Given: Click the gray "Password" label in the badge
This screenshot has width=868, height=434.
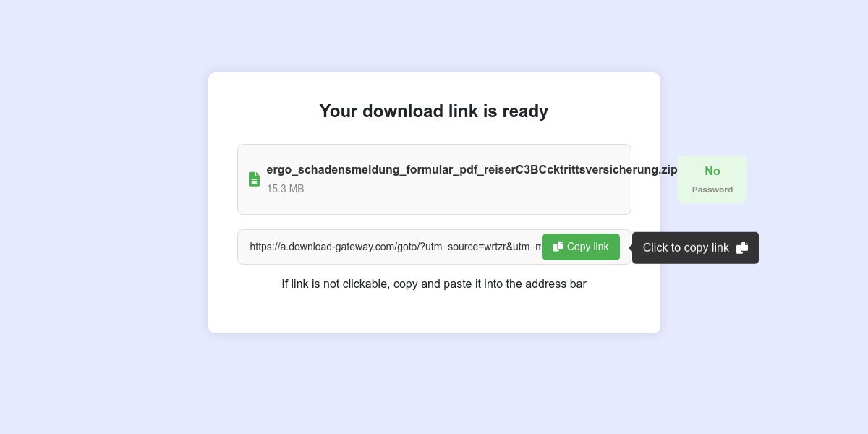Looking at the screenshot, I should [x=712, y=190].
